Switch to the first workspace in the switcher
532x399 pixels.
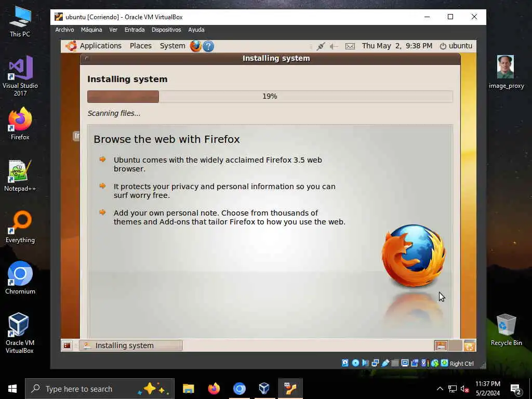tap(441, 345)
